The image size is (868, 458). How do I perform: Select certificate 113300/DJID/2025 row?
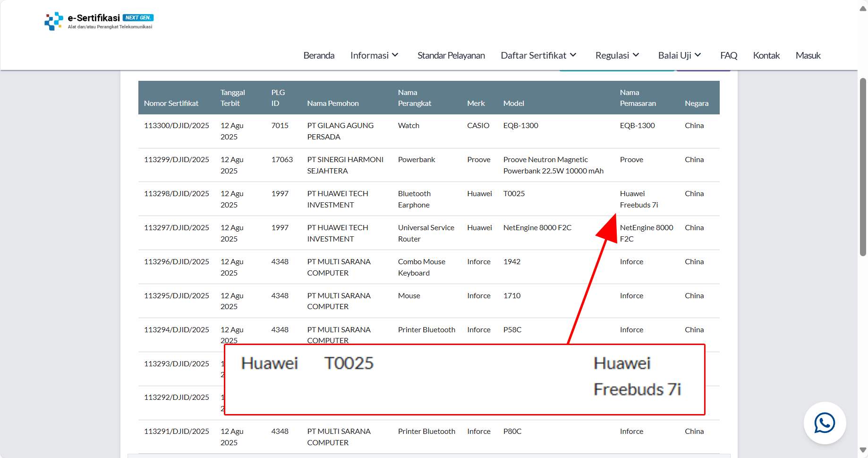pyautogui.click(x=176, y=126)
